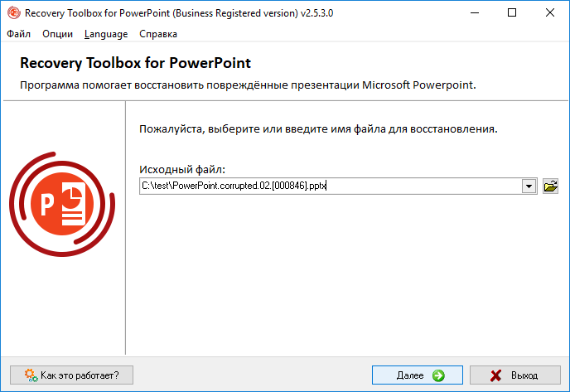Image resolution: width=570 pixels, height=392 pixels.
Task: Click the Исходный файл: label
Action: tap(182, 169)
